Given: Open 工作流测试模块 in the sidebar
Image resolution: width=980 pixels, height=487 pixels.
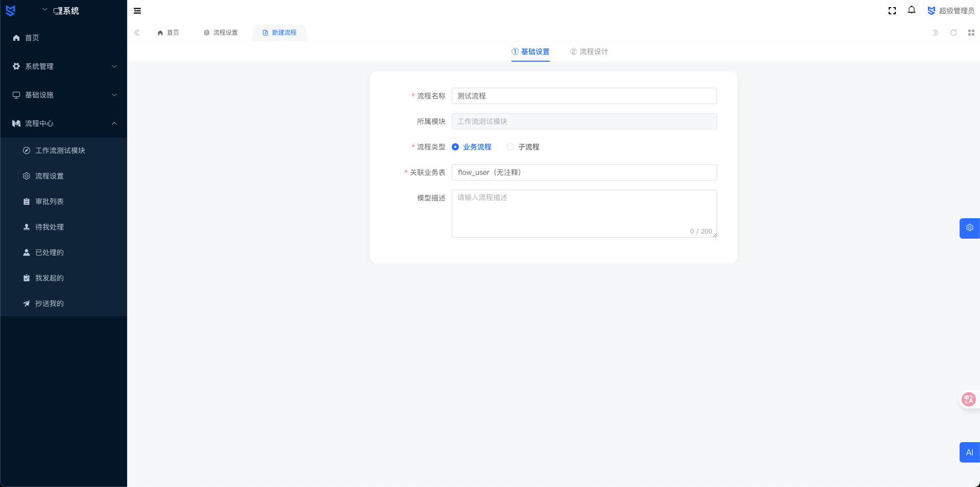Looking at the screenshot, I should [x=64, y=150].
